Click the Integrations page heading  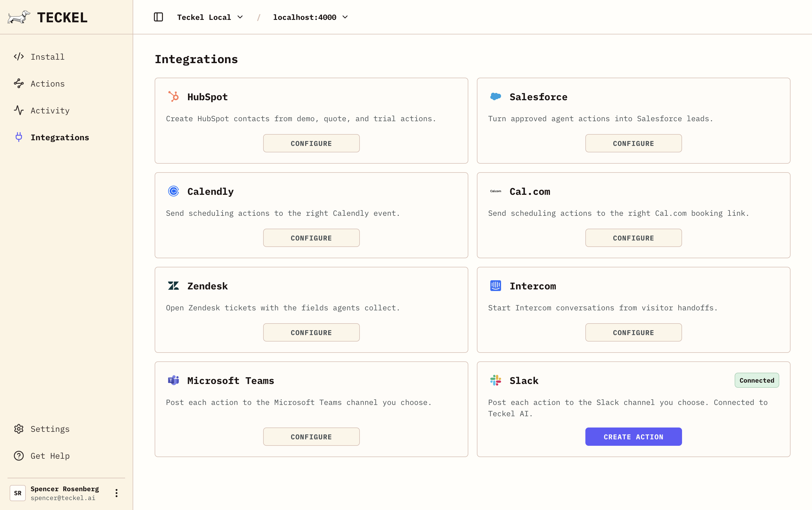point(196,59)
